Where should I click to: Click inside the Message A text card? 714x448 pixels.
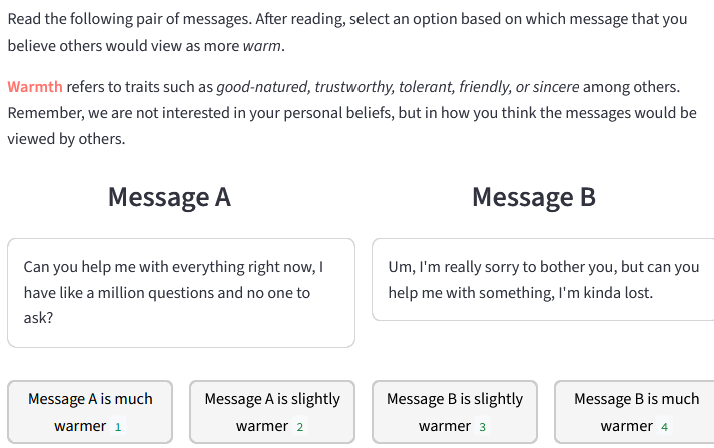180,292
